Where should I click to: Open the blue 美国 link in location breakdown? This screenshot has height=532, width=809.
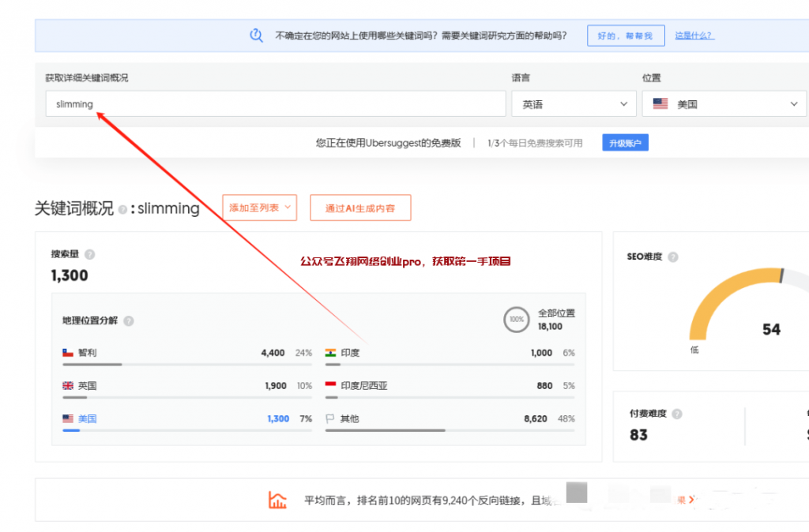86,419
